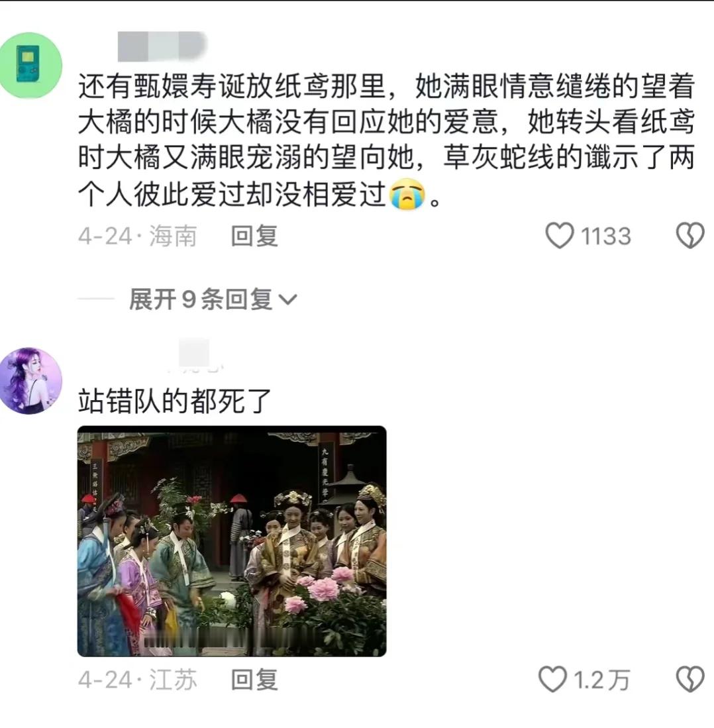Reply to the Hainan comment
714x728 pixels.
click(x=254, y=236)
